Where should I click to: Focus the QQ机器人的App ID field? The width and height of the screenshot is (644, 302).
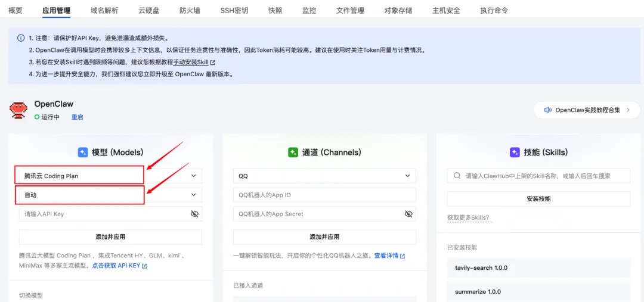coord(324,195)
